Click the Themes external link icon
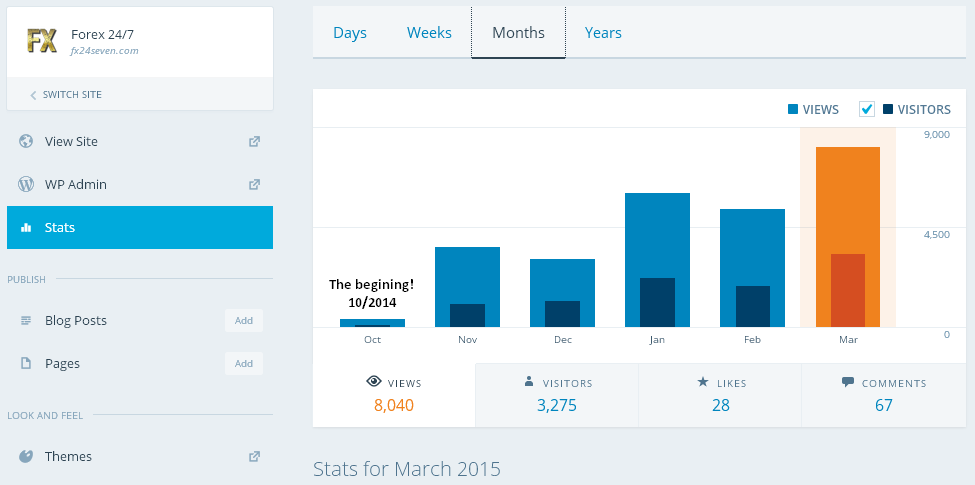 point(254,456)
